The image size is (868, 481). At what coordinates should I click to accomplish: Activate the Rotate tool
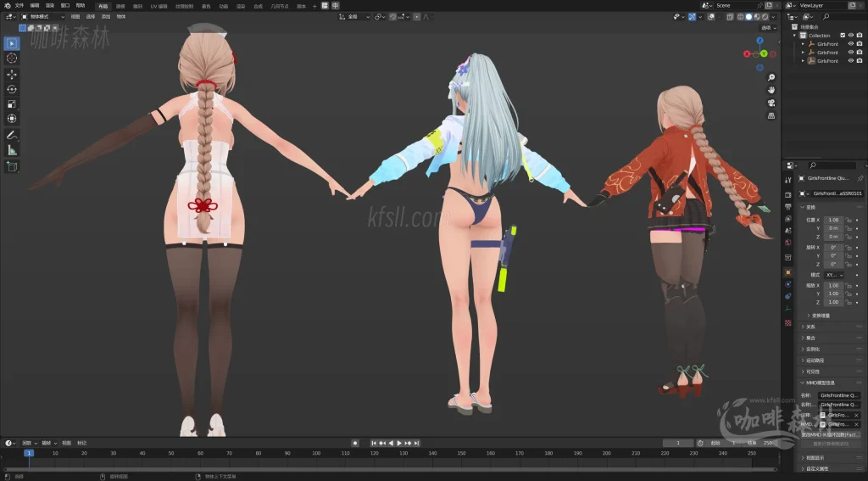tap(12, 89)
